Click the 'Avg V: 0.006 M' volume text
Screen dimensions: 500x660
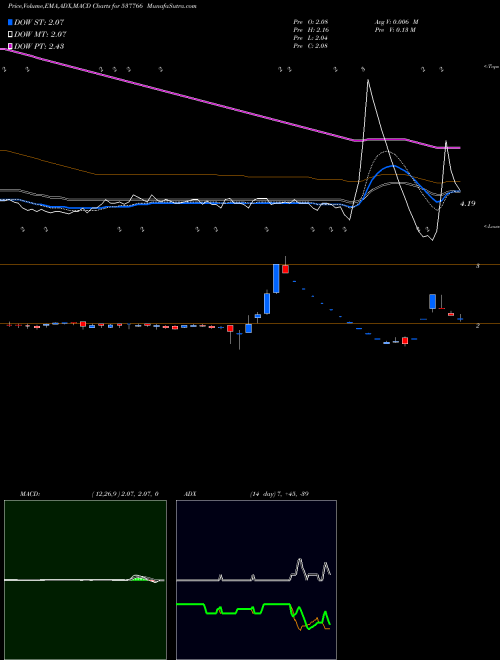pos(396,22)
